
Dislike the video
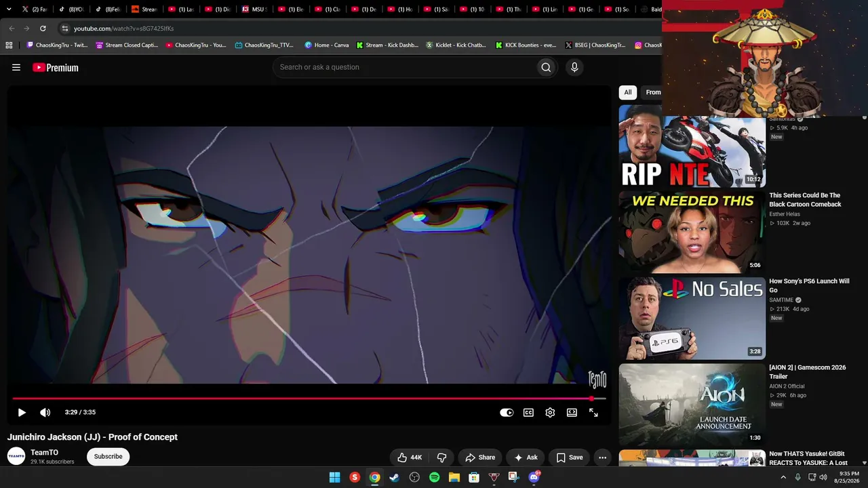point(442,457)
